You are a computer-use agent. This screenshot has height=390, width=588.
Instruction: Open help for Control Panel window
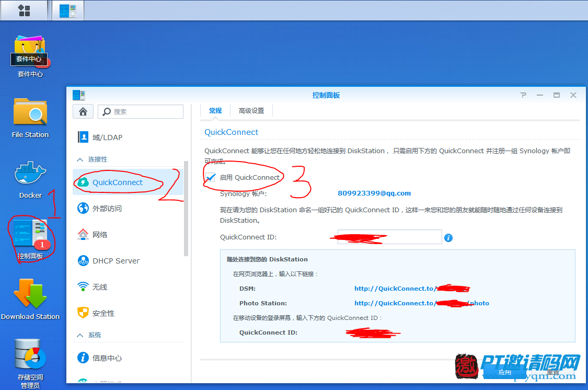[523, 95]
